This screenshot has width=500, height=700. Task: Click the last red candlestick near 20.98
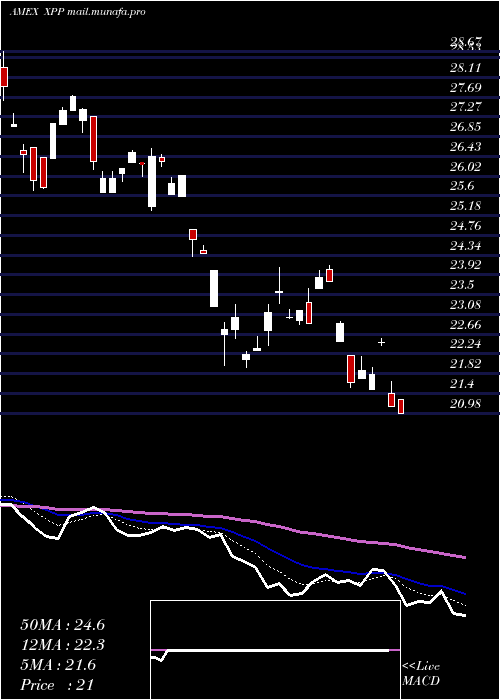coord(401,406)
